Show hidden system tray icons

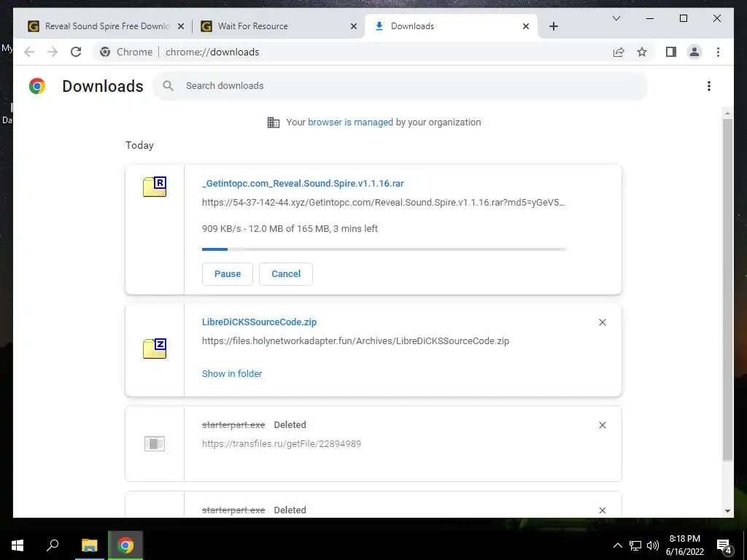pos(617,545)
